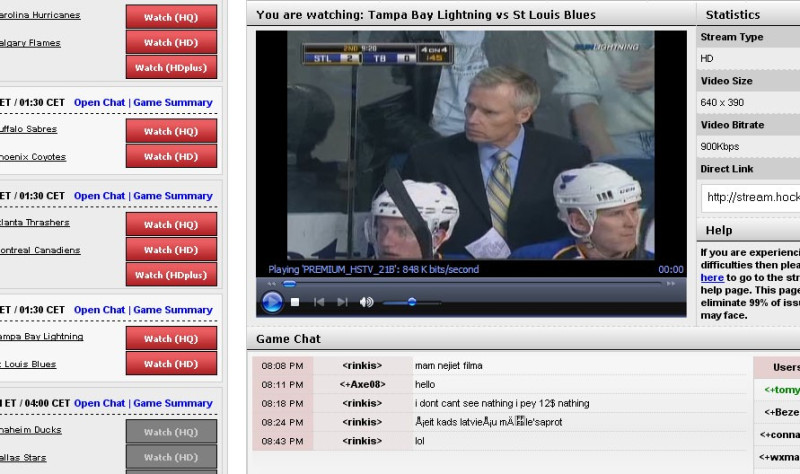Click the 'Statistics' panel header
The height and width of the screenshot is (474, 800).
[733, 15]
